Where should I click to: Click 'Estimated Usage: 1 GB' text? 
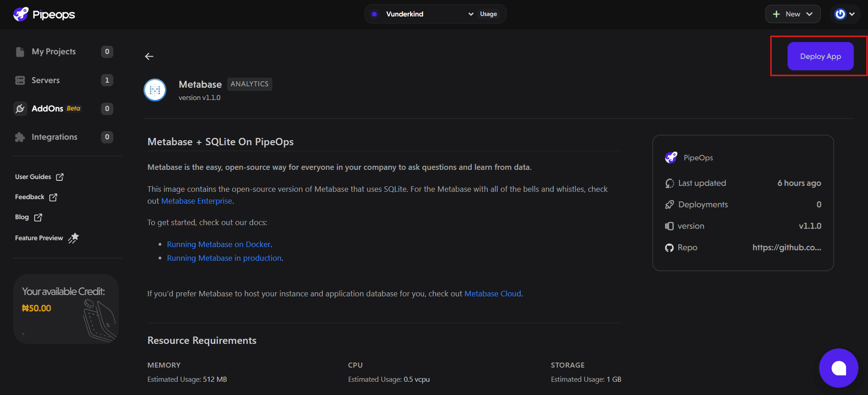[x=586, y=379]
